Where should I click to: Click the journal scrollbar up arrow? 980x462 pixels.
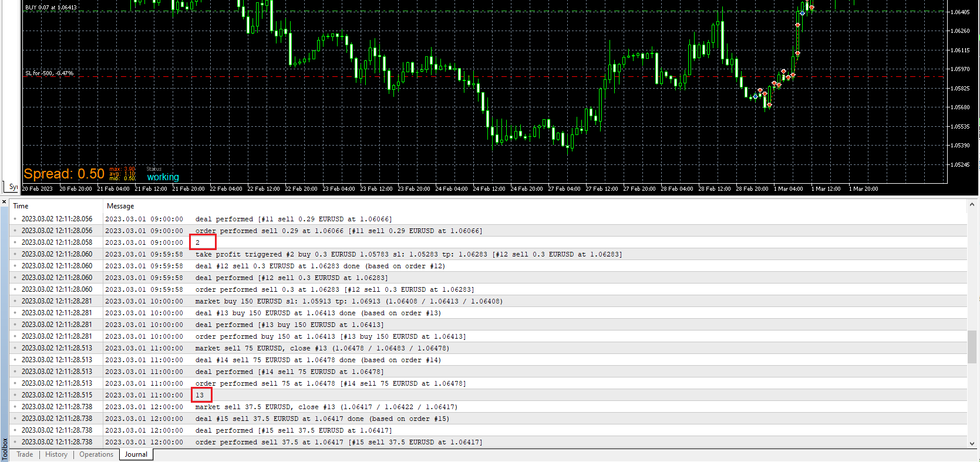(972, 204)
